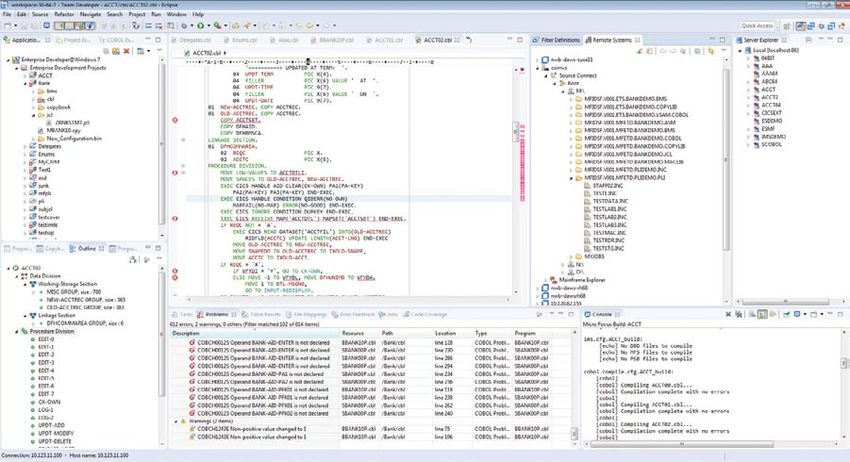Click error marker beside EXEC CICS RECEIVE MAP line
This screenshot has height=462, width=850.
click(x=175, y=219)
